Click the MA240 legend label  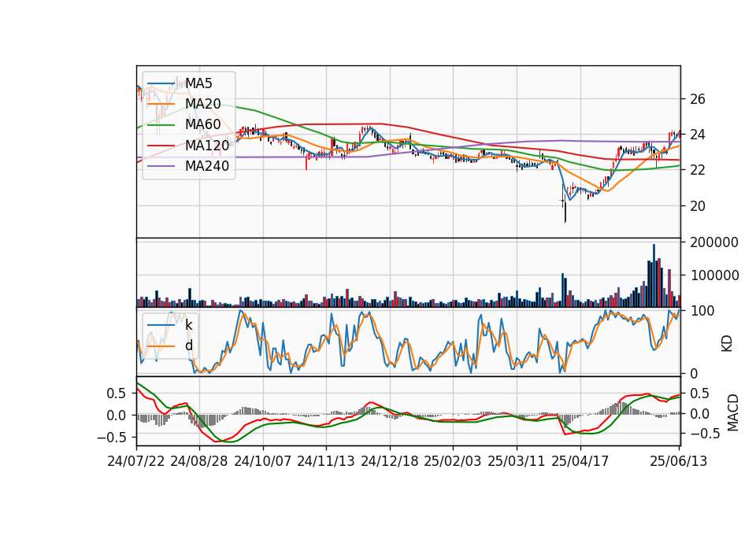[207, 166]
